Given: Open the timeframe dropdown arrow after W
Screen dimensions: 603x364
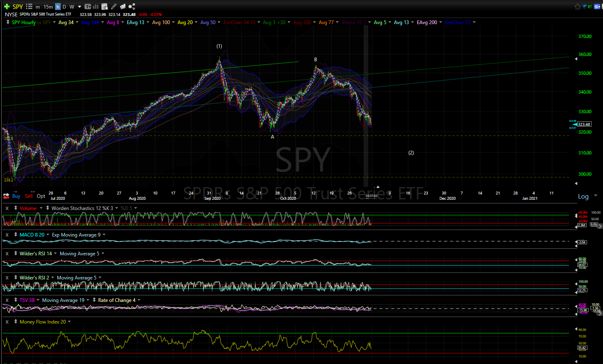Looking at the screenshot, I should coord(79,7).
